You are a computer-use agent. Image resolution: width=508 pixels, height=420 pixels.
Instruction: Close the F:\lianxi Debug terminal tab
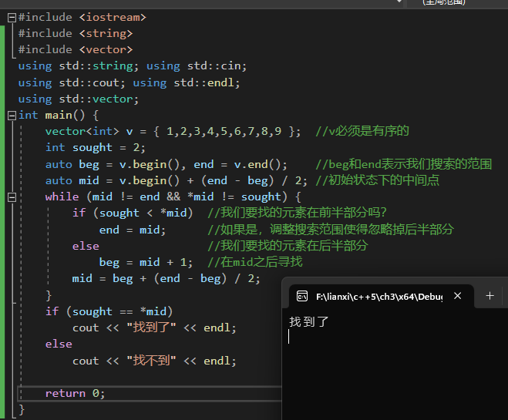(x=458, y=296)
